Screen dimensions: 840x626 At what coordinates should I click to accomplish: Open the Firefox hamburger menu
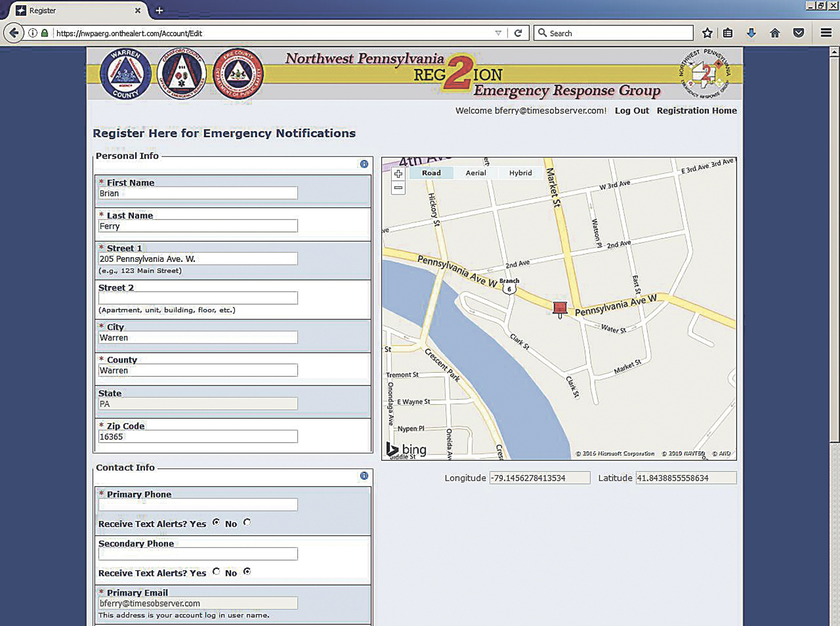(x=826, y=33)
